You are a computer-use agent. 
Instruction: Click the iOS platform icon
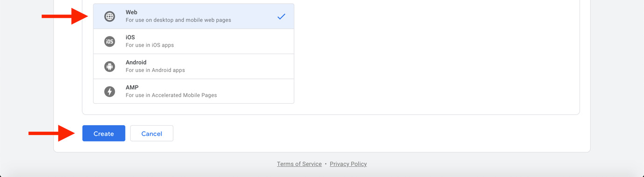coord(110,42)
